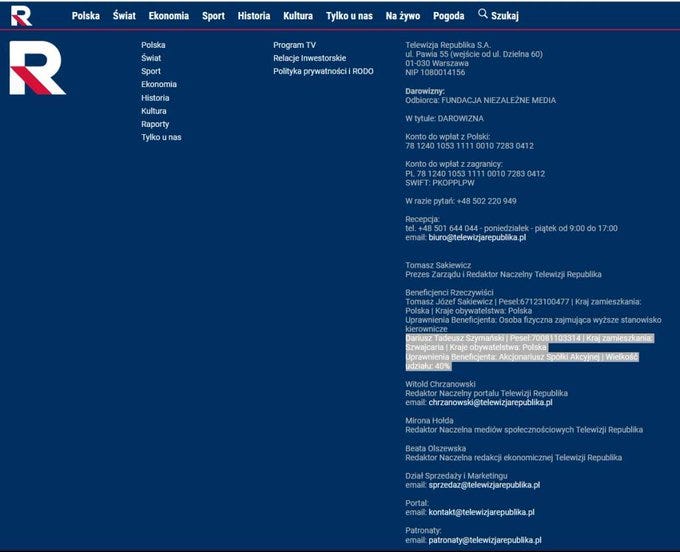This screenshot has width=680, height=552.
Task: Open Tylko u nas in top navigation
Action: point(350,16)
